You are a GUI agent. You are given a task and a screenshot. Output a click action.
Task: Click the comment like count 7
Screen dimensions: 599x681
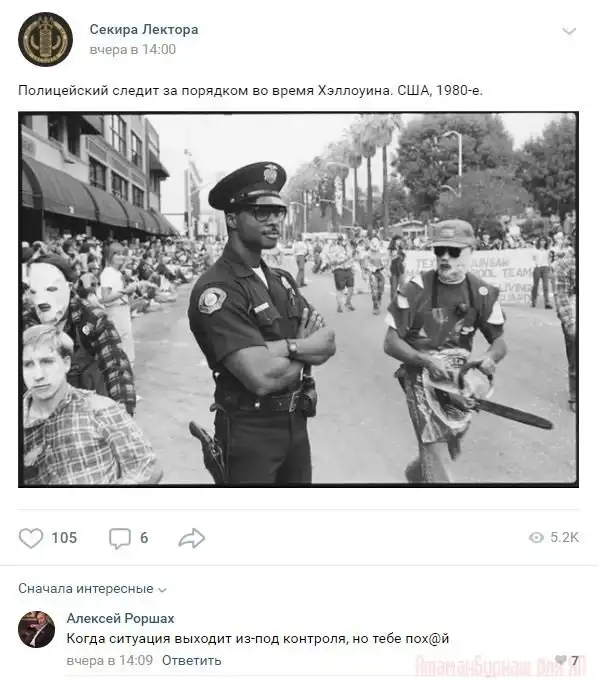pos(574,661)
